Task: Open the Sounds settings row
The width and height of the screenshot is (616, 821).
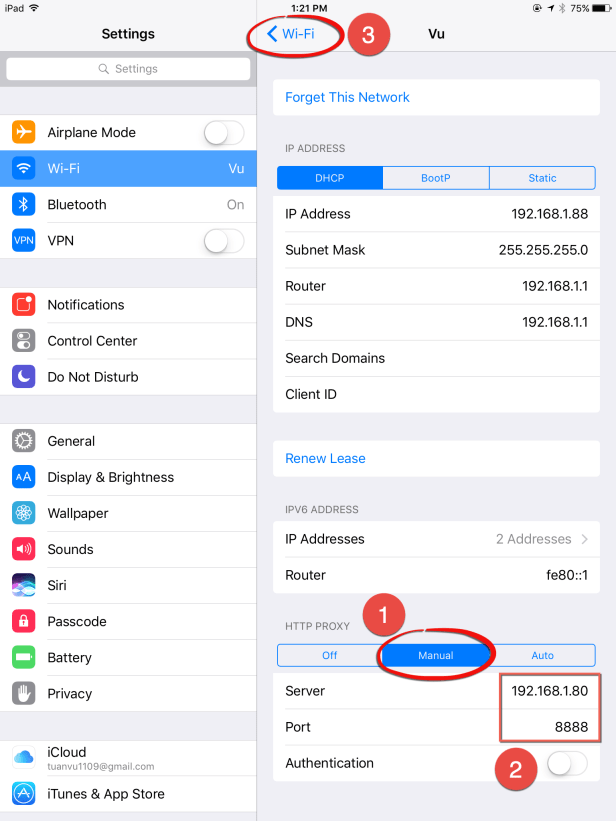Action: [x=128, y=549]
